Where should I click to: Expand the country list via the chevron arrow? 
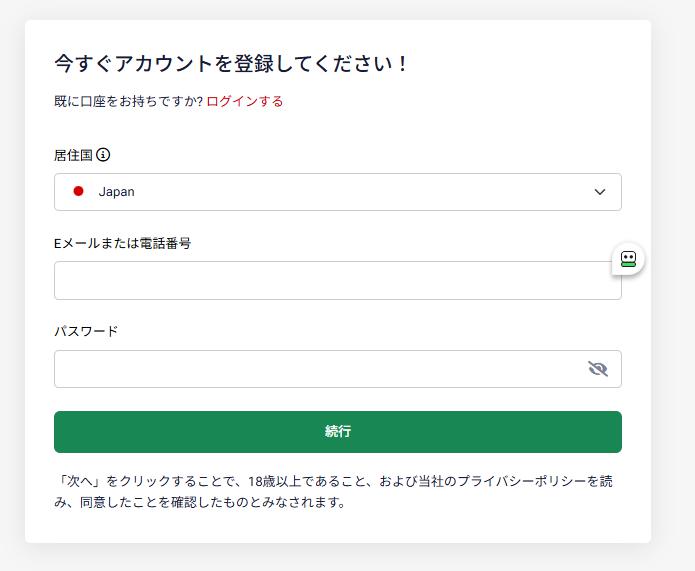point(600,192)
